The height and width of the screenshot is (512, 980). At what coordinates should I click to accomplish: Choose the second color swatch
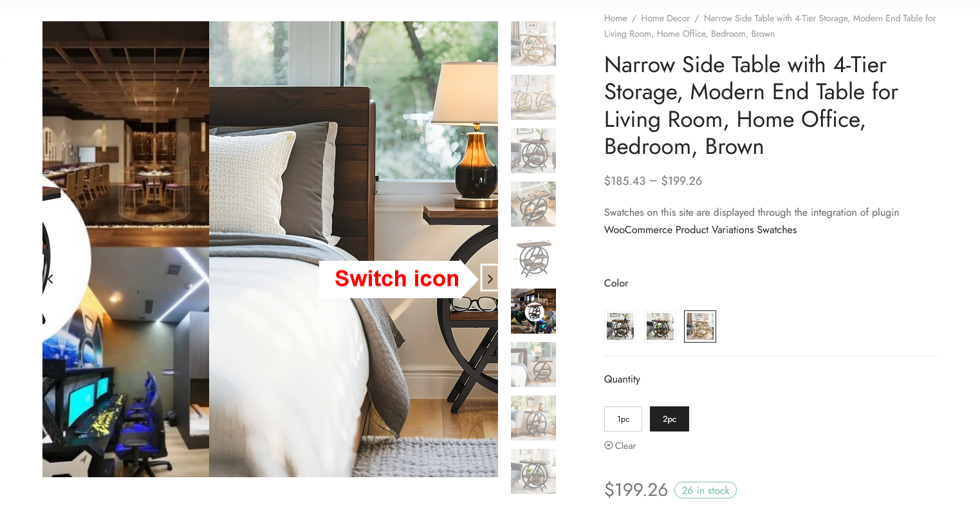660,327
